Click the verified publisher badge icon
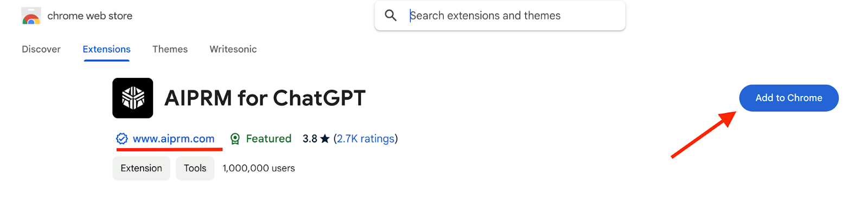This screenshot has height=203, width=868. pyautogui.click(x=122, y=139)
